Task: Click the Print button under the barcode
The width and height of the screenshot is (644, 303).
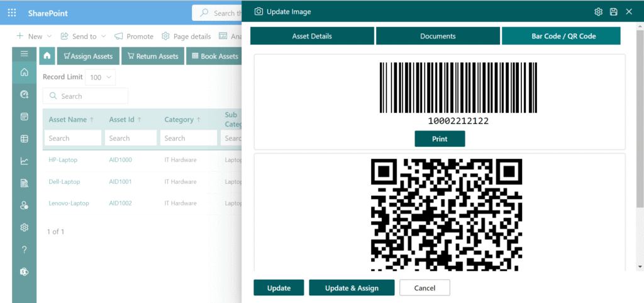Action: 440,139
